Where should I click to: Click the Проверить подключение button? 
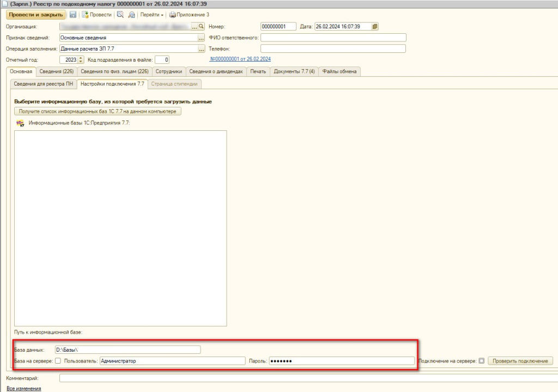click(x=520, y=361)
